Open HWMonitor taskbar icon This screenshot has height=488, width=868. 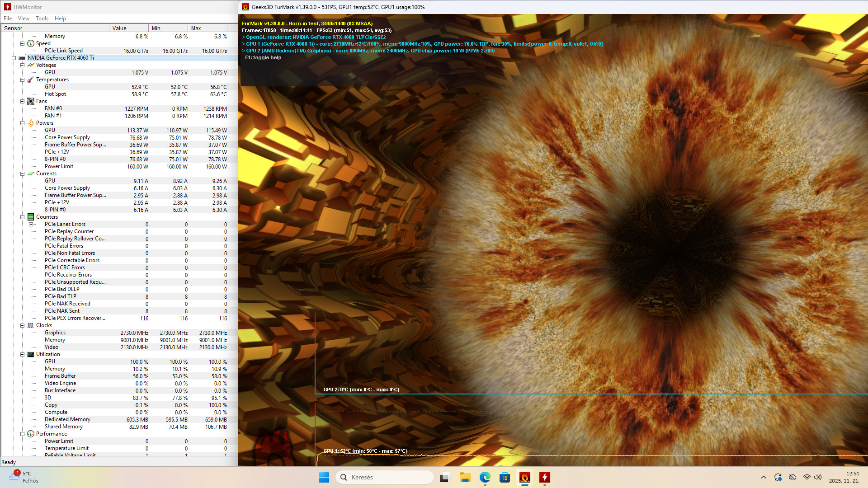(x=544, y=477)
